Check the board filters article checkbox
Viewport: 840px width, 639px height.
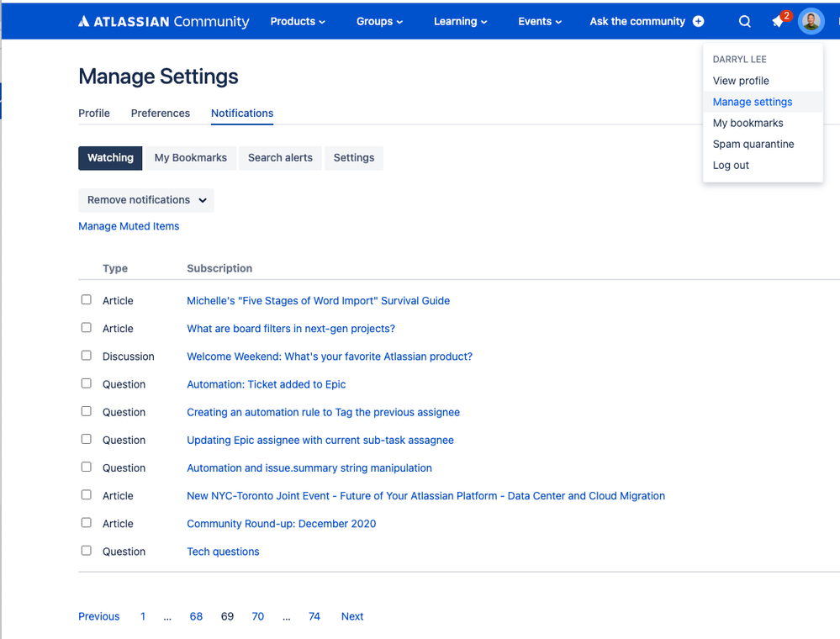click(x=87, y=327)
